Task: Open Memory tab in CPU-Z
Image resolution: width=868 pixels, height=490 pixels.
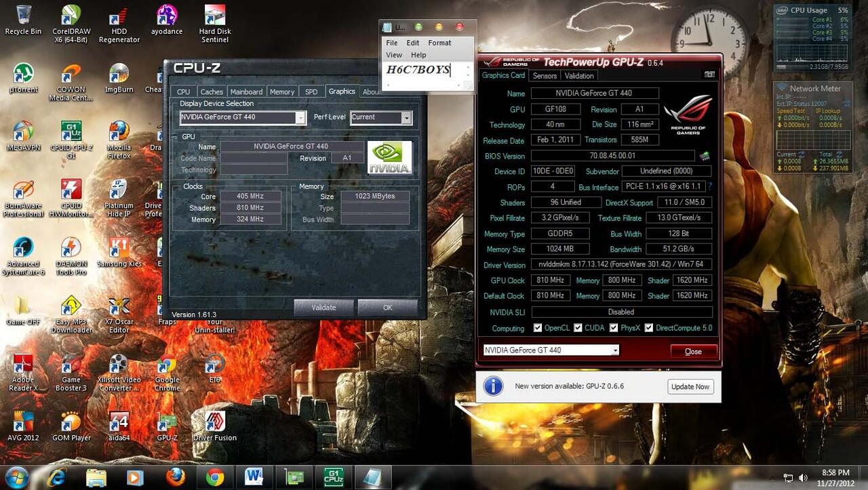Action: (282, 91)
